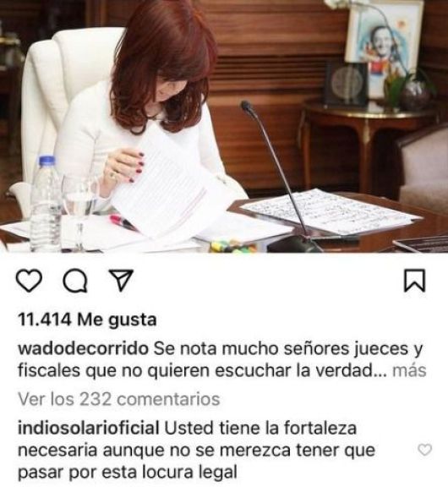Viewport: 448px width, 487px height.
Task: Select the comment text about fortaleza necesaria
Action: [196, 451]
